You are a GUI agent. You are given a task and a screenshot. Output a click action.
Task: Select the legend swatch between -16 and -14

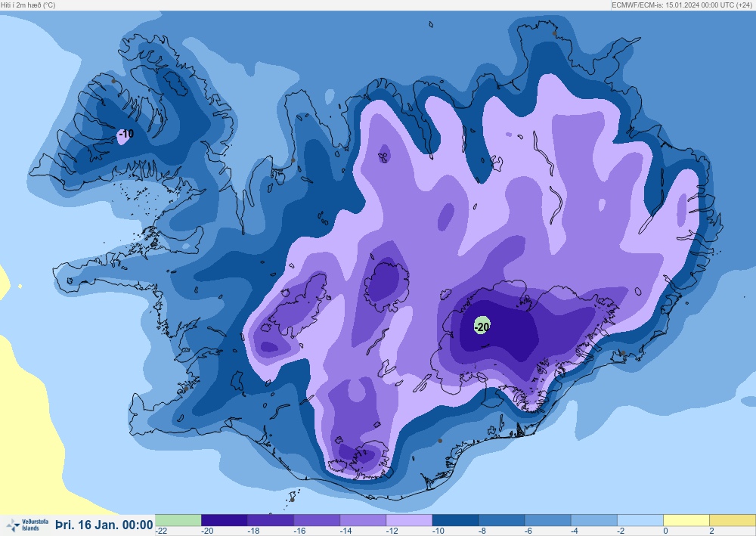point(317,520)
